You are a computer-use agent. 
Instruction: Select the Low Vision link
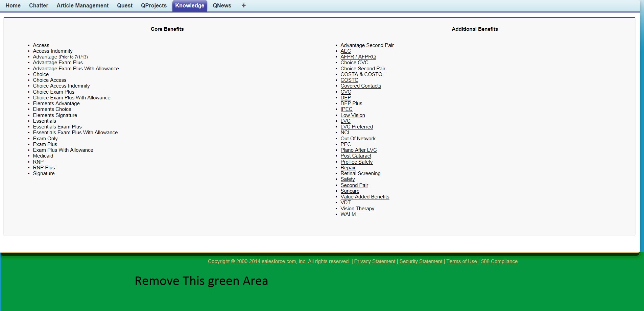[353, 115]
